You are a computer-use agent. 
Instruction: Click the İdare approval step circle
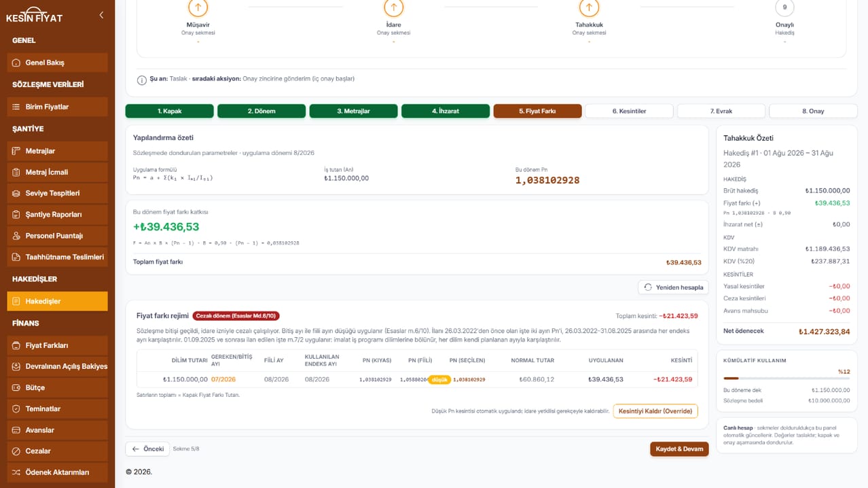[393, 7]
